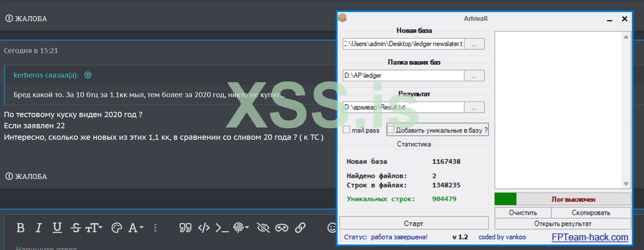Viewport: 644px width, 250px height.
Task: Open the emoji smiley picker
Action: coord(332,228)
